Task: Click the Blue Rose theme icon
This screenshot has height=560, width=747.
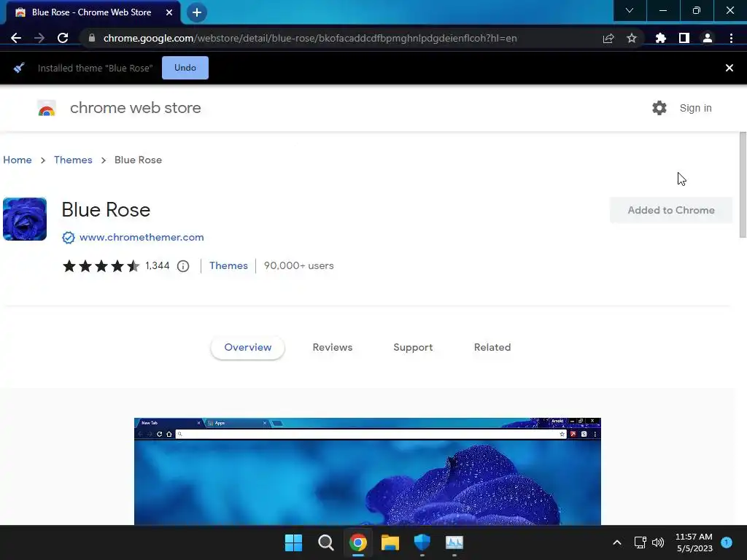Action: [x=25, y=219]
